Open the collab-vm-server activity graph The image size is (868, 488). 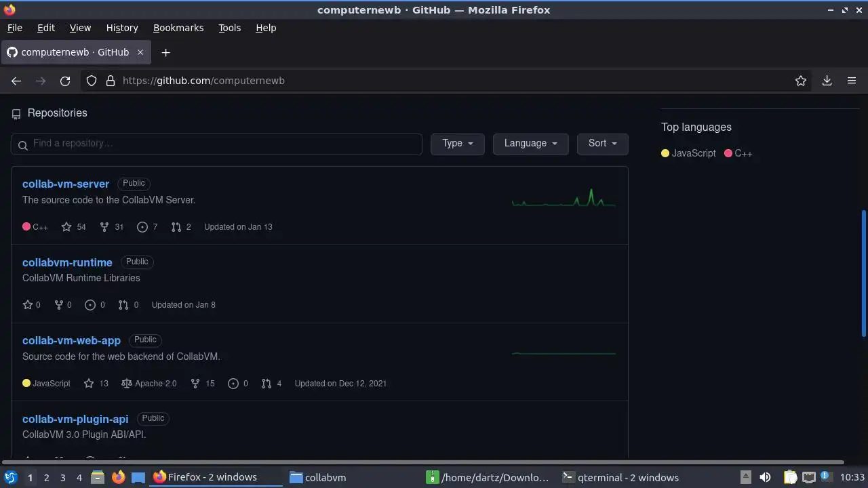[x=564, y=197]
